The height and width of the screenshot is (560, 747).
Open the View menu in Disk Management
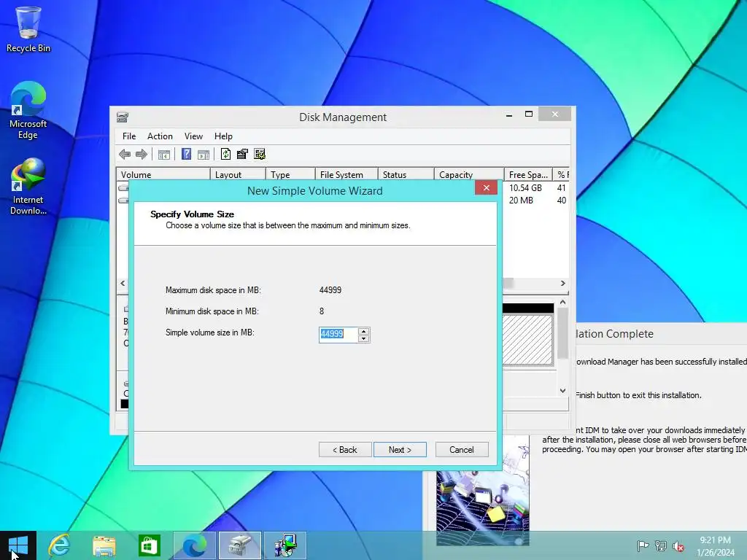193,136
